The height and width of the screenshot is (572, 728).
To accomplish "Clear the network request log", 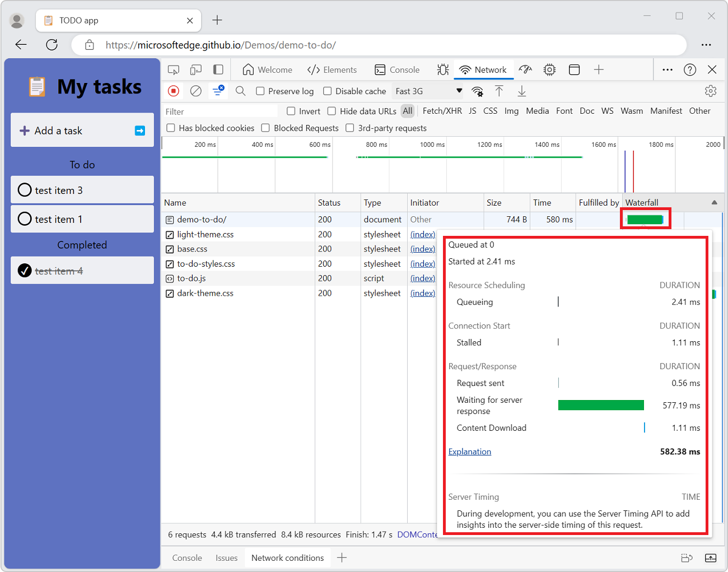I will [x=195, y=91].
